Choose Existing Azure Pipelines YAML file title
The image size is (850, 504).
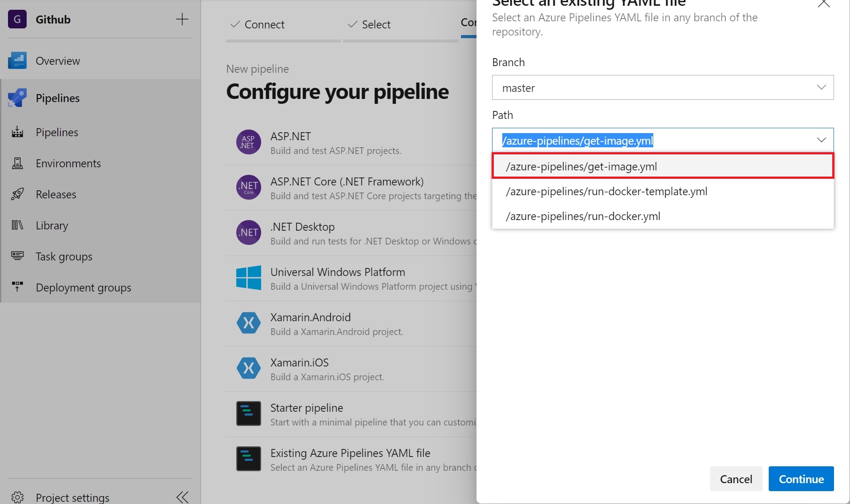point(350,453)
